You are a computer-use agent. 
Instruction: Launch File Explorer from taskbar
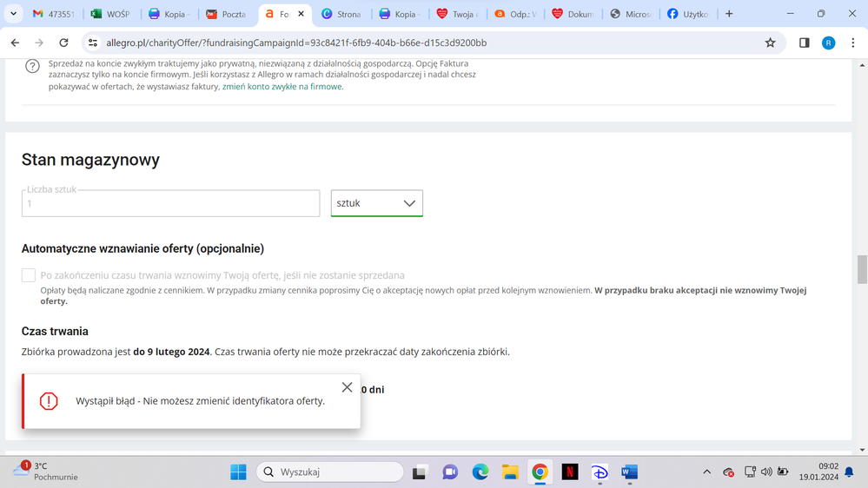coord(510,472)
